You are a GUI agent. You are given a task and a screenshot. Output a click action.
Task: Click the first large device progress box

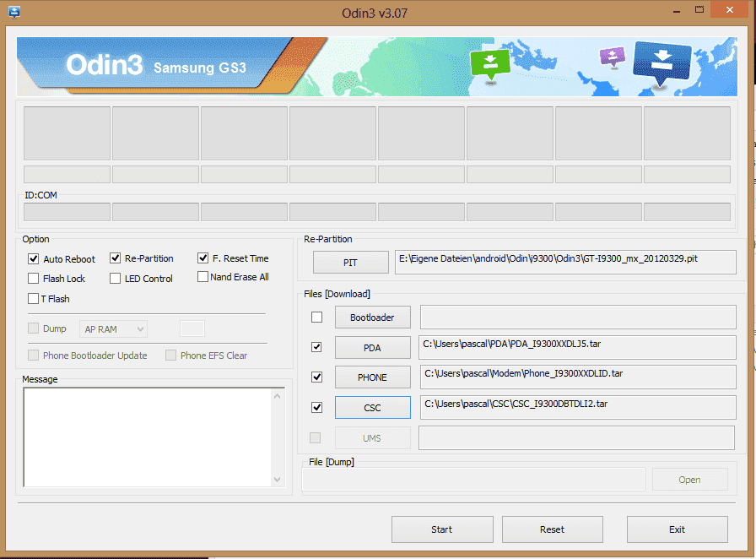67,133
